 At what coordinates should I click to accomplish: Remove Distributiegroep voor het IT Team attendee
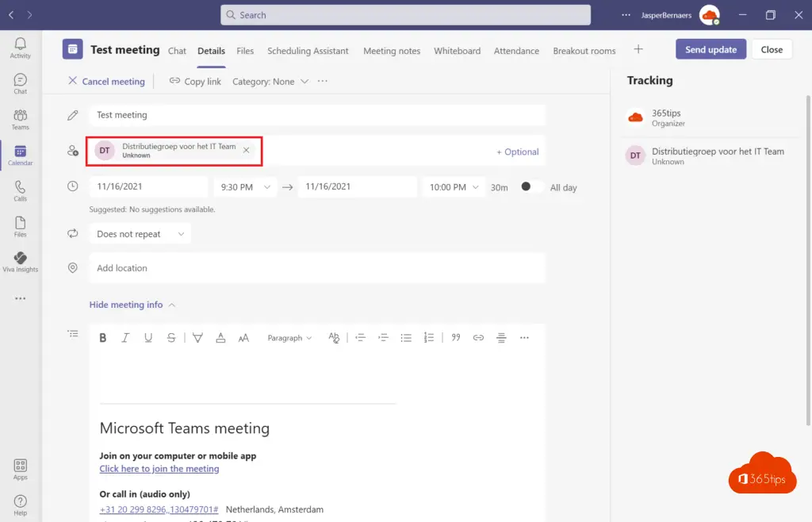click(x=247, y=150)
